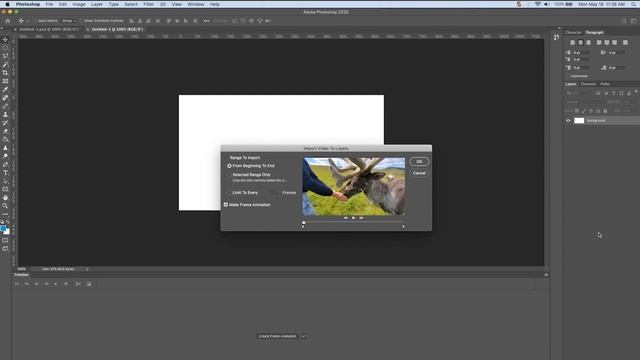This screenshot has height=360, width=640.
Task: Play the video preview in import dialog
Action: pyautogui.click(x=353, y=218)
